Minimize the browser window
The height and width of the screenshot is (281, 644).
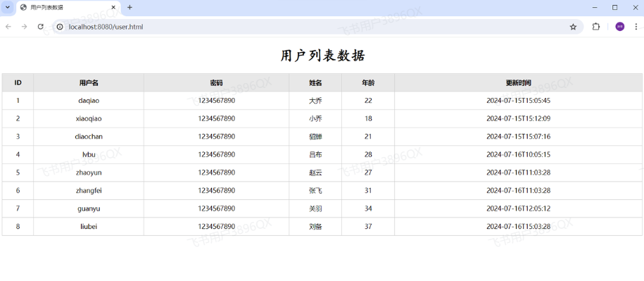pyautogui.click(x=595, y=7)
